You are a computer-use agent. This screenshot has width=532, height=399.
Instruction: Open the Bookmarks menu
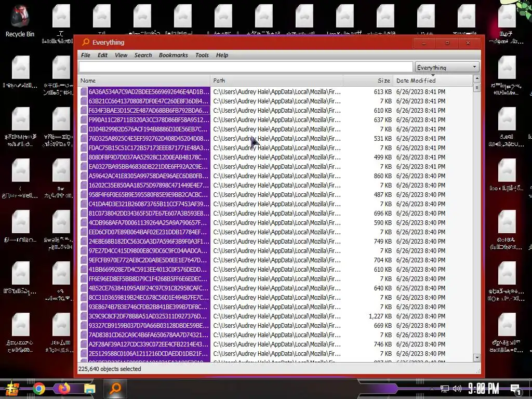(x=173, y=55)
